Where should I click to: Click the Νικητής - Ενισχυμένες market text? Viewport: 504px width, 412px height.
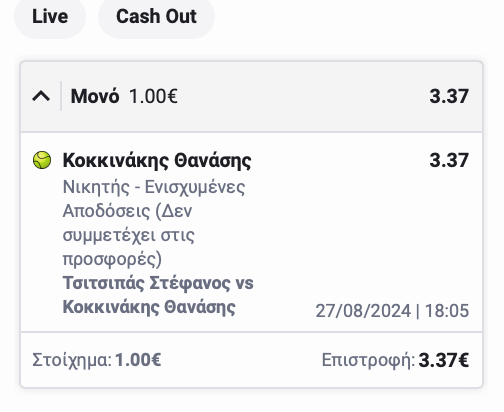pyautogui.click(x=154, y=187)
